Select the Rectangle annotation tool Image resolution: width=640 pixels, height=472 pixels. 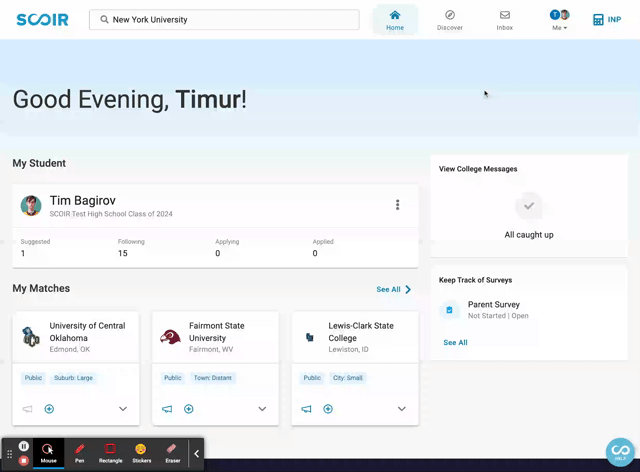111,453
